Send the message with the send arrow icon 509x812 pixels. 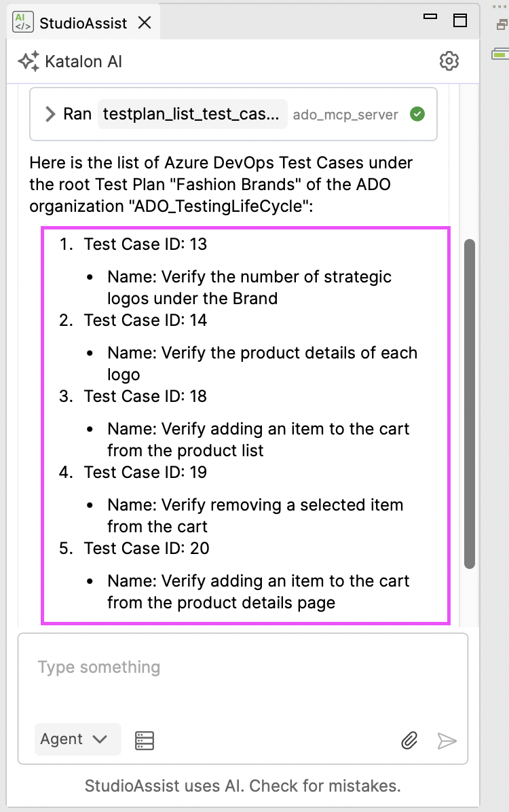pyautogui.click(x=448, y=742)
